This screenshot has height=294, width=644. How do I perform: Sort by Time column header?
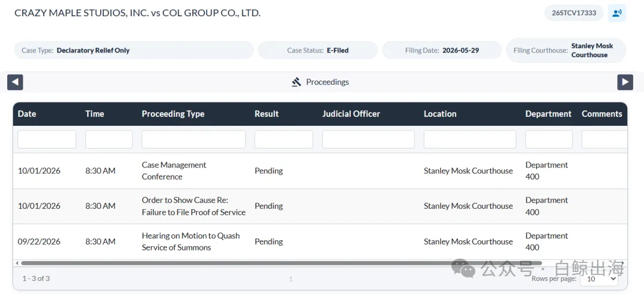(x=94, y=114)
